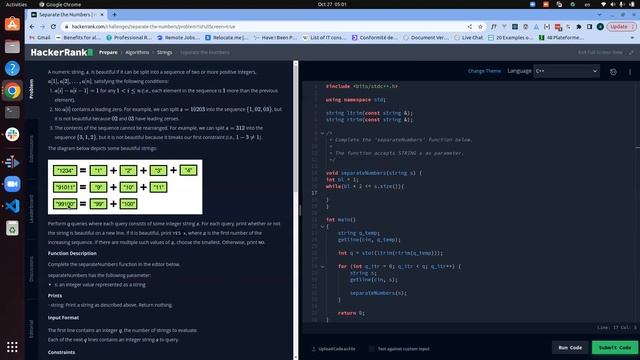
Task: Reset the code with the editor reset icon
Action: coord(613,71)
